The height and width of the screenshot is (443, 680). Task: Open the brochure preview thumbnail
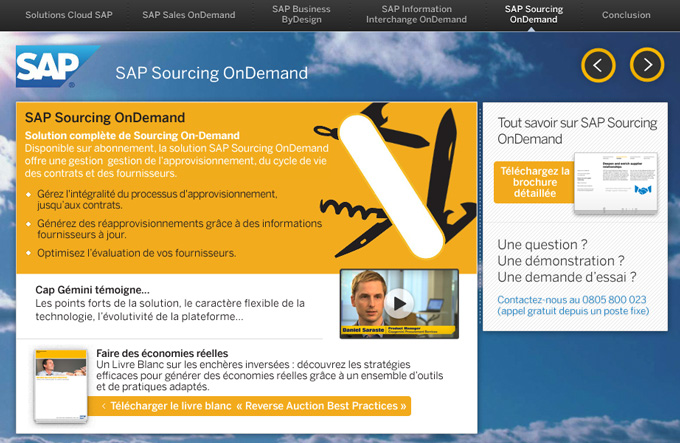coord(616,183)
